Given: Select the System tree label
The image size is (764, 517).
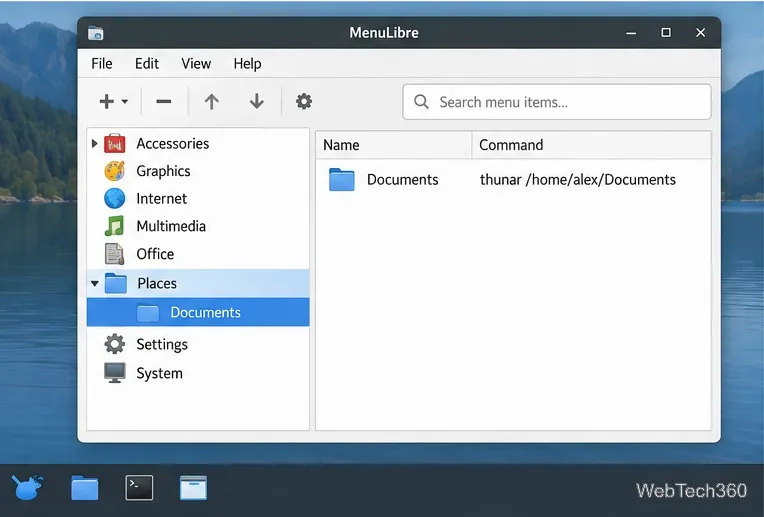Looking at the screenshot, I should click(x=159, y=374).
